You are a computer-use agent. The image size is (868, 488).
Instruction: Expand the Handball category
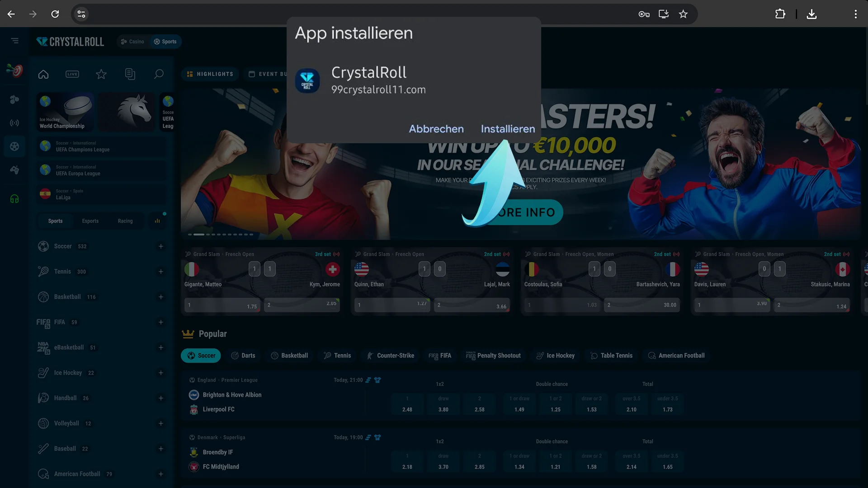(160, 398)
